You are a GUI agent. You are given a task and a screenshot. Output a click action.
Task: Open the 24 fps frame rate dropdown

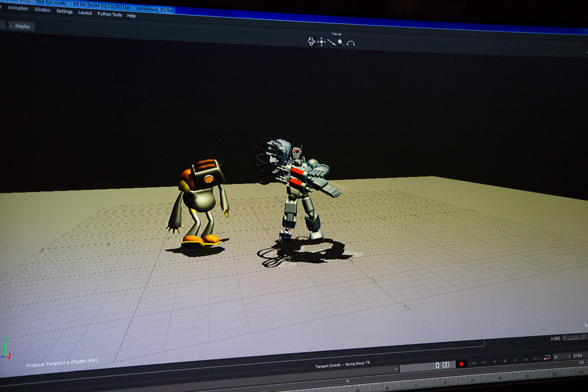click(x=579, y=355)
